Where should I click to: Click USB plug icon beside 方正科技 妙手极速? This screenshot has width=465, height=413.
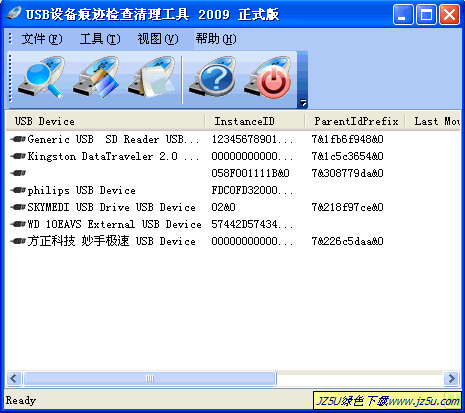18,241
